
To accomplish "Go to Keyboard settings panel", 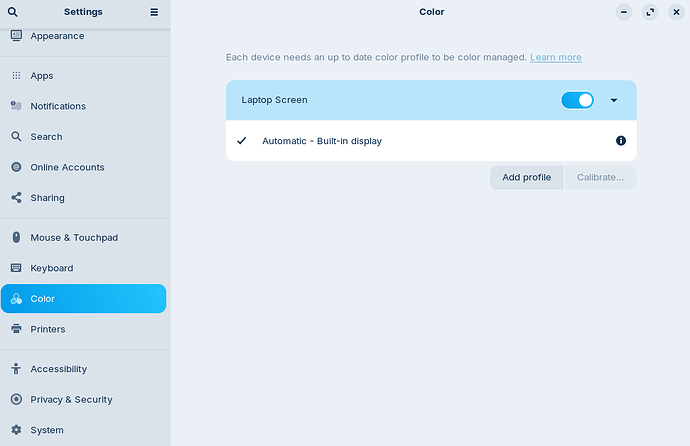I will point(51,268).
